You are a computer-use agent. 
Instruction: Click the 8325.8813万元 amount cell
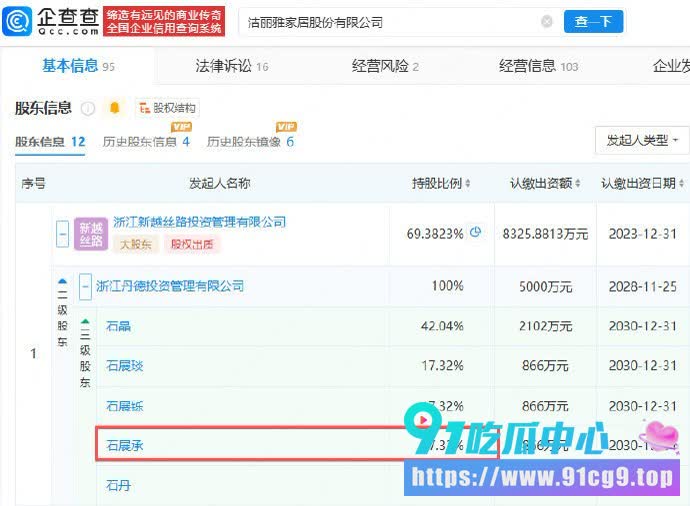tap(545, 234)
